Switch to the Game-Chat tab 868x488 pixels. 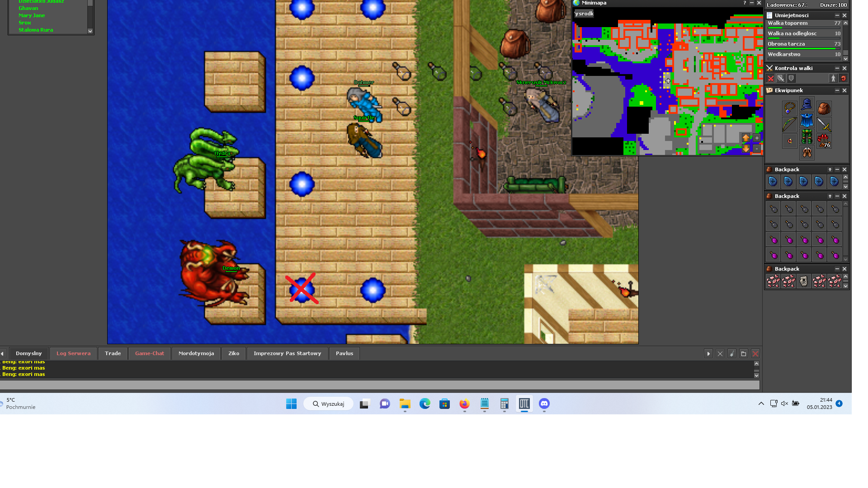150,353
